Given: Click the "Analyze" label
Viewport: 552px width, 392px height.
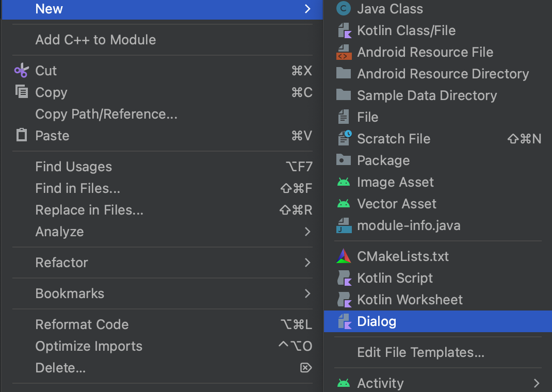Looking at the screenshot, I should (59, 232).
